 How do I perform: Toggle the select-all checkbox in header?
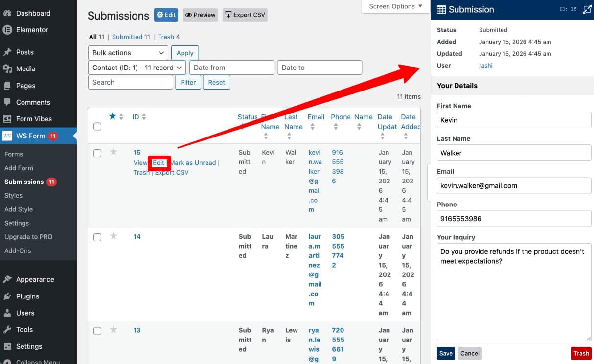coord(97,127)
